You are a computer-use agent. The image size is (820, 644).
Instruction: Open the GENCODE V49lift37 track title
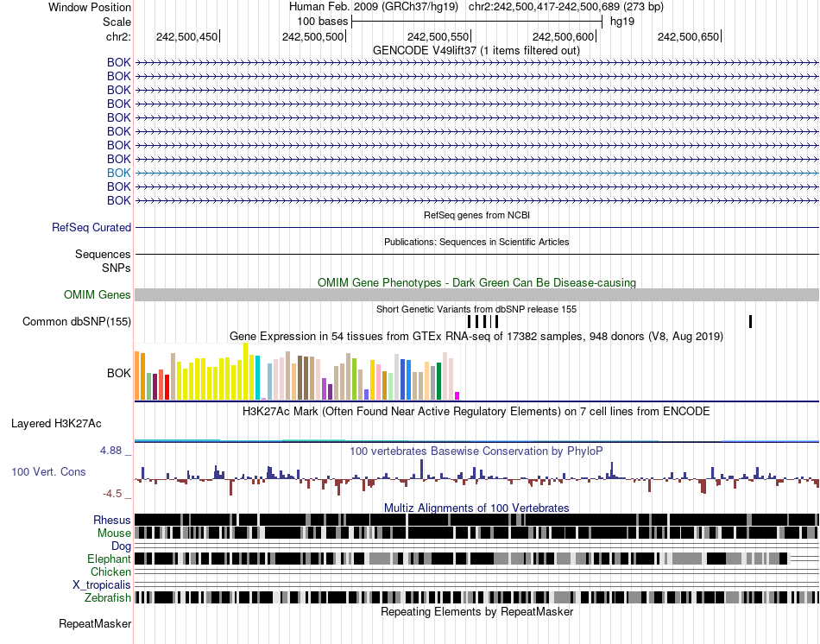(476, 51)
